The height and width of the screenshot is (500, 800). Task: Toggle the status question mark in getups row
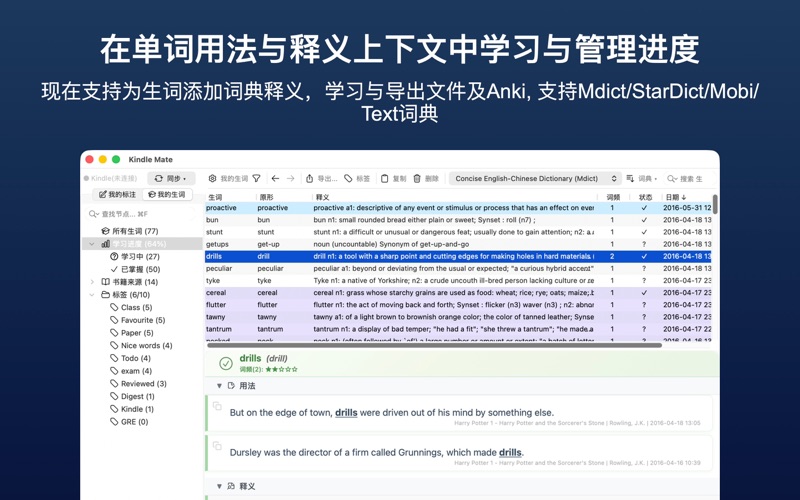point(644,244)
